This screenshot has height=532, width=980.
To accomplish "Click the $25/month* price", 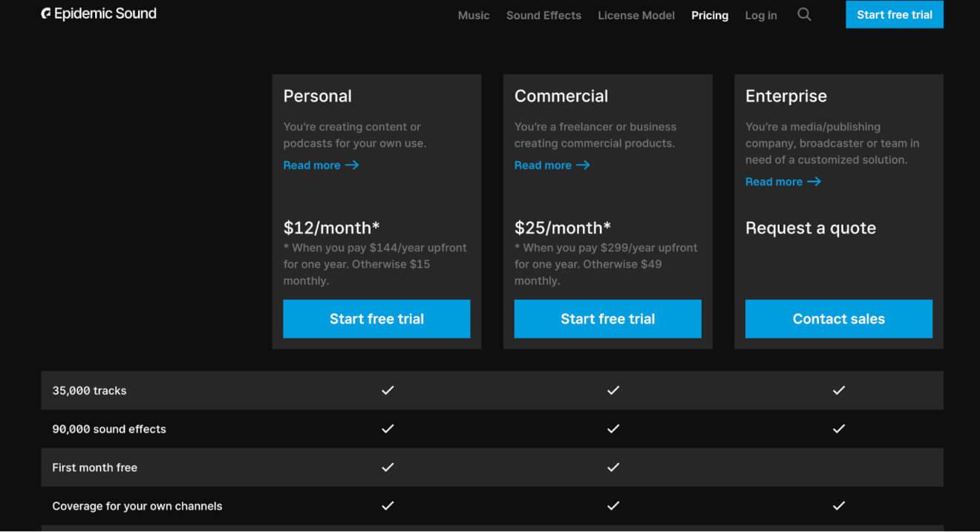I will point(563,228).
